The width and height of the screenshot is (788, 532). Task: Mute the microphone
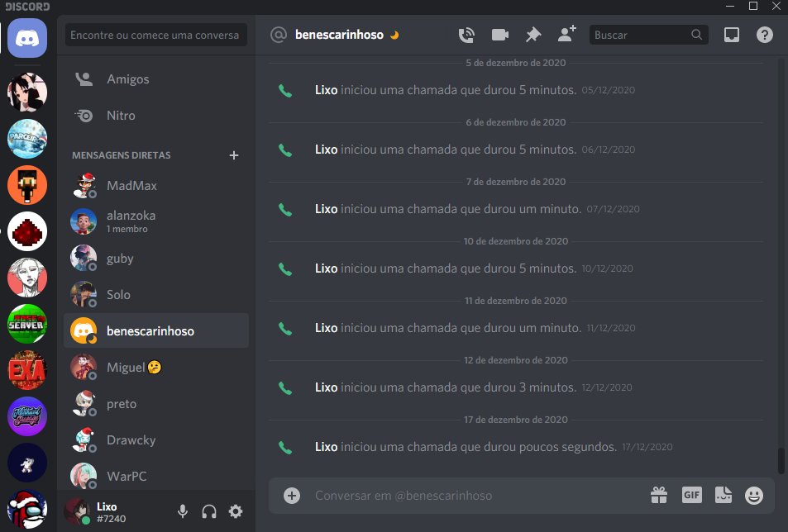183,511
